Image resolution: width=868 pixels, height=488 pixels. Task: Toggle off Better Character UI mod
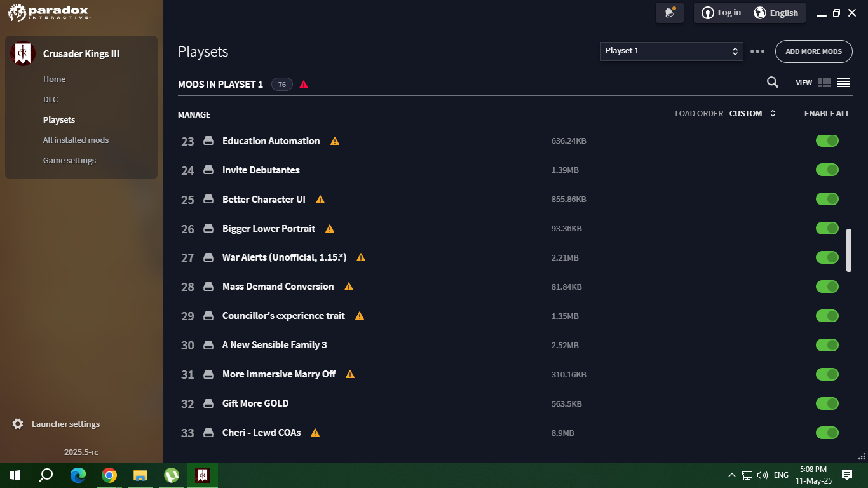tap(827, 199)
